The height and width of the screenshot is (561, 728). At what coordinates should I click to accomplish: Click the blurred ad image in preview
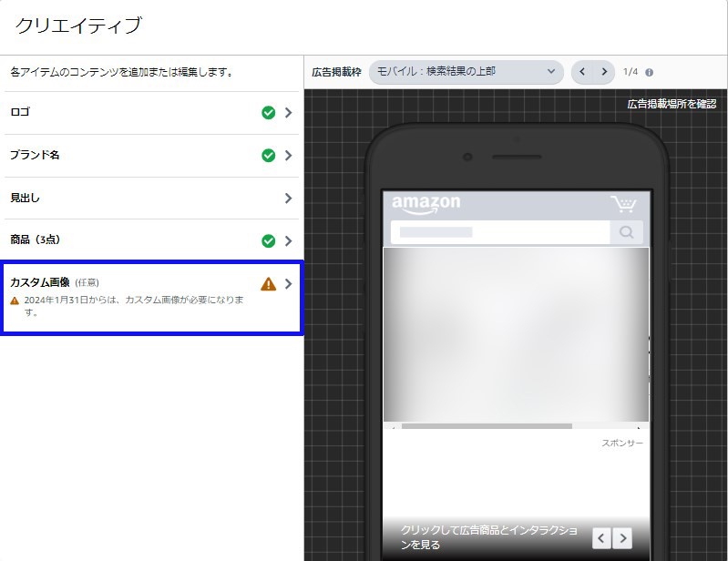[516, 334]
